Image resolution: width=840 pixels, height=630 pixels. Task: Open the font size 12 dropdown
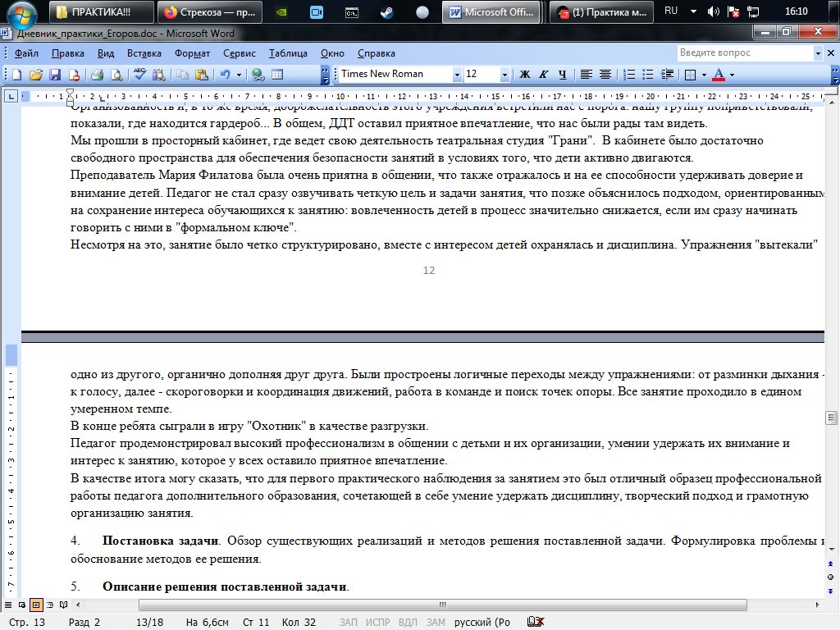pyautogui.click(x=504, y=75)
